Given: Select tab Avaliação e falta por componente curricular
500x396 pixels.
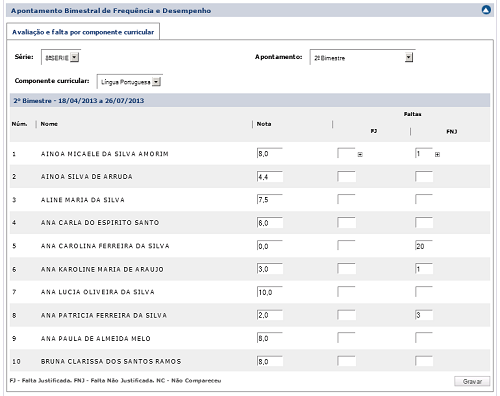Looking at the screenshot, I should (x=83, y=32).
